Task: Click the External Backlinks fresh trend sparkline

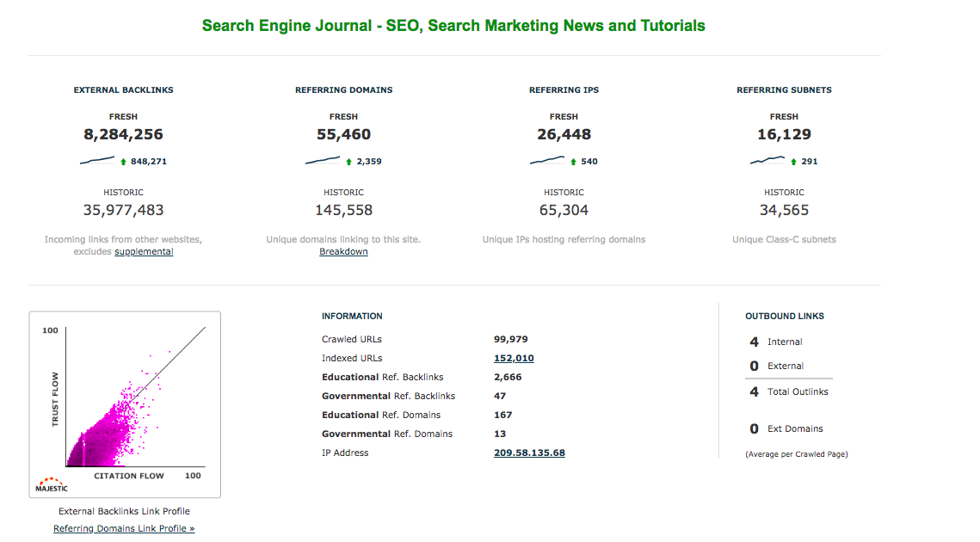Action: pos(97,161)
